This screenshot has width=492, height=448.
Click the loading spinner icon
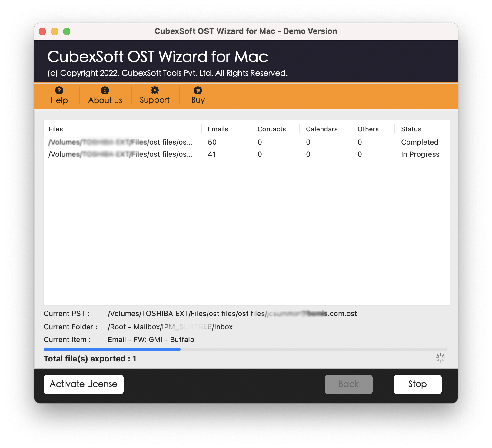440,358
